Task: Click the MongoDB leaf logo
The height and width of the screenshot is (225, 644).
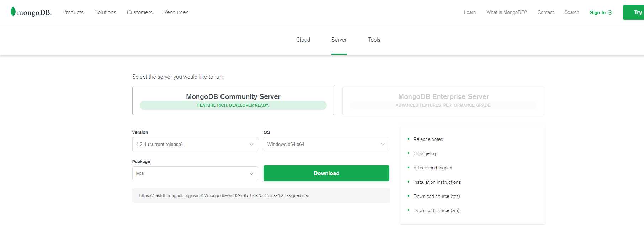Action: 13,12
